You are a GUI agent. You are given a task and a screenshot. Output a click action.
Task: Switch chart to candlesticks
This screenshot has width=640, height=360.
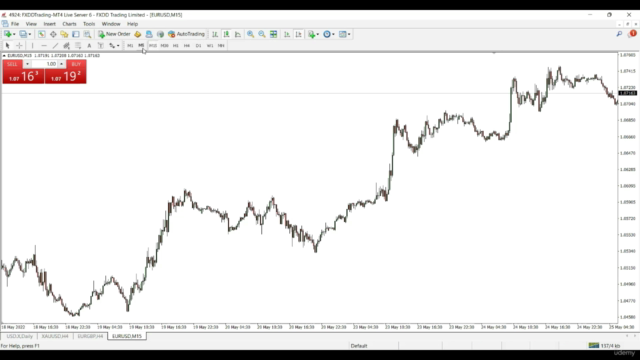(x=226, y=34)
